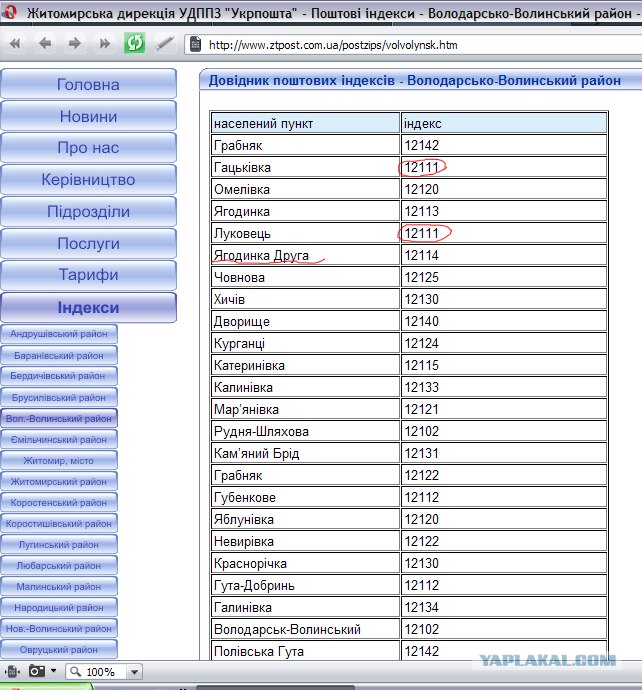This screenshot has height=690, width=642.
Task: Click the pencil edit icon in toolbar
Action: (164, 44)
